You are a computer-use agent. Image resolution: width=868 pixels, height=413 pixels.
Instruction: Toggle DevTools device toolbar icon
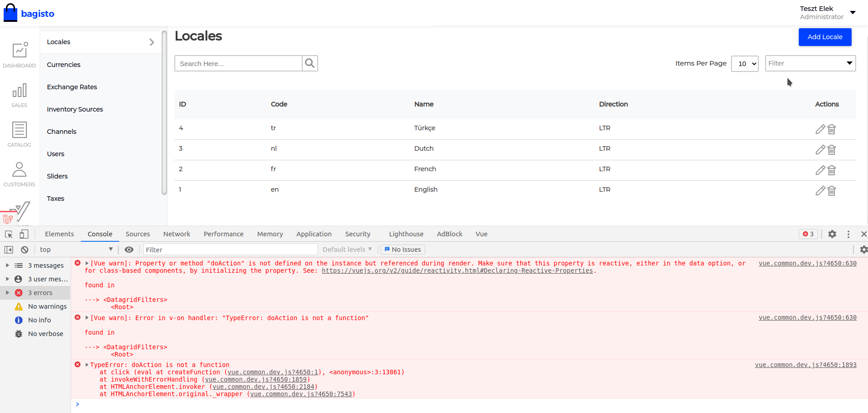24,234
